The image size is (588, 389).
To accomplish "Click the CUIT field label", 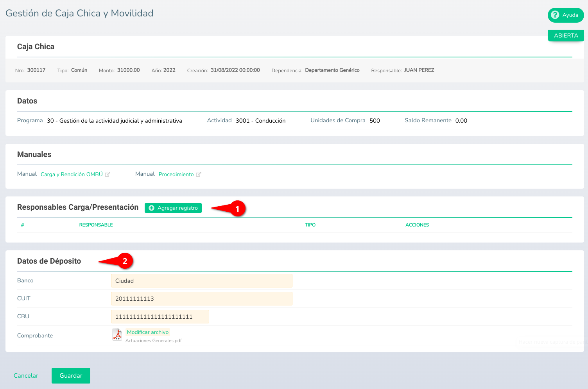I will [24, 298].
